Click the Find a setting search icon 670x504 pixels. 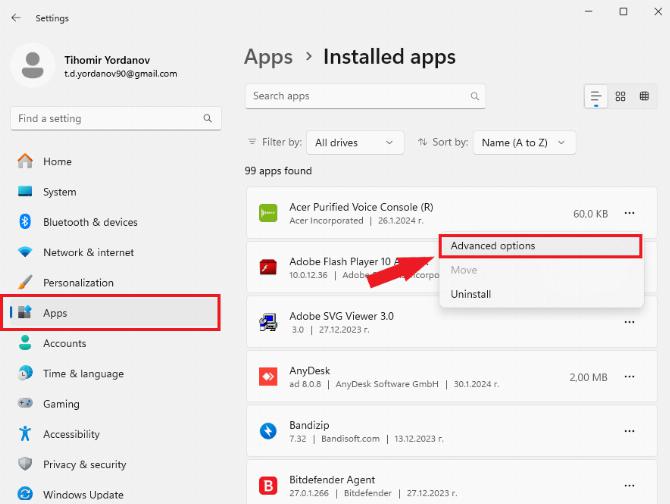(208, 118)
